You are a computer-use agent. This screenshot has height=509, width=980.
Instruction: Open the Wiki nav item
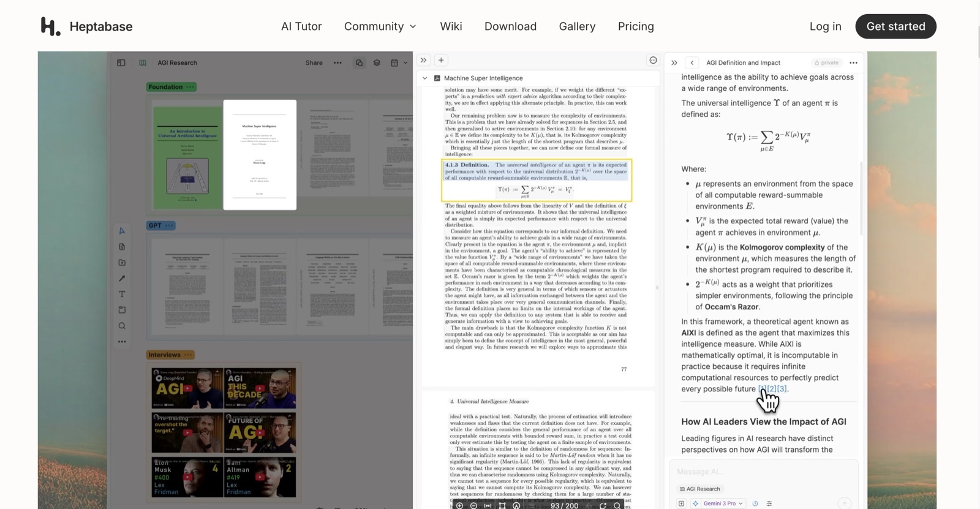(x=451, y=26)
